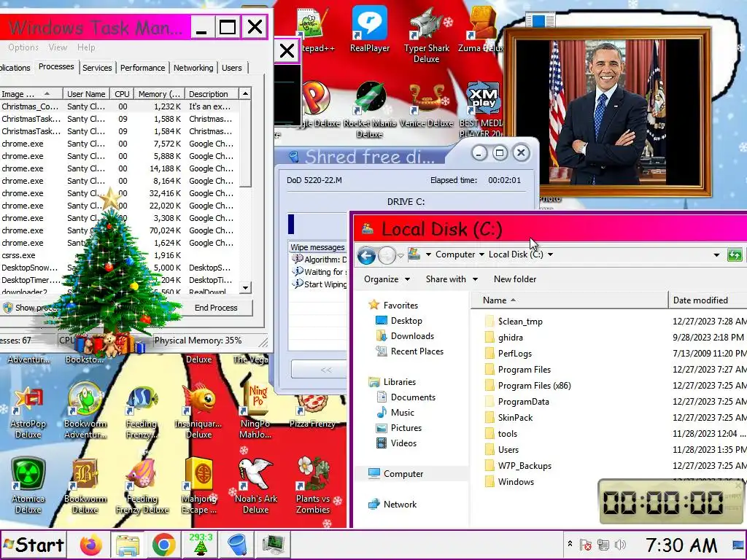Open Share with dropdown menu
Screen dimensions: 747x560
(451, 279)
